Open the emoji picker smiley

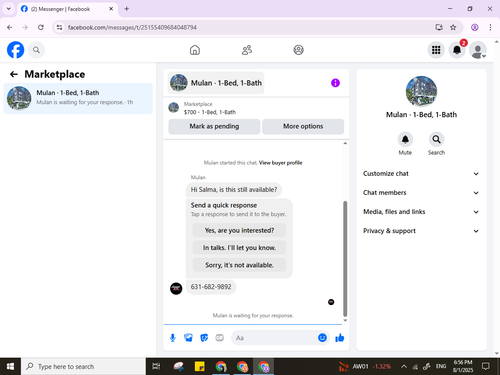coord(322,338)
